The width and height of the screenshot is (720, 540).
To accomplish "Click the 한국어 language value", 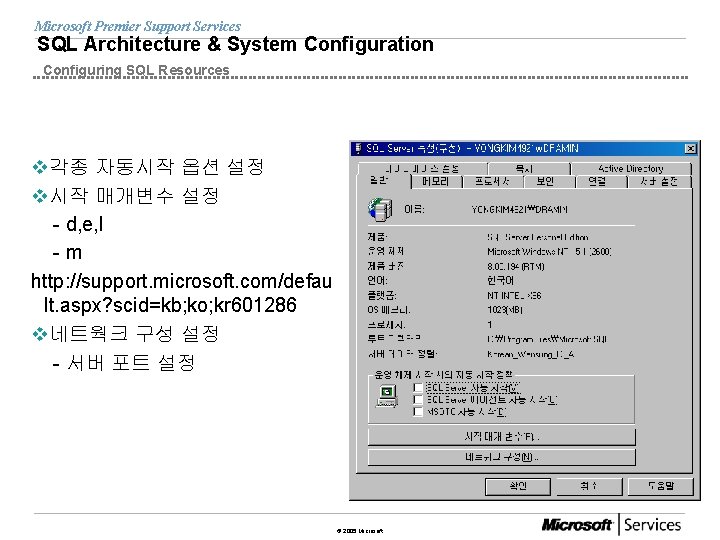I will pos(501,281).
